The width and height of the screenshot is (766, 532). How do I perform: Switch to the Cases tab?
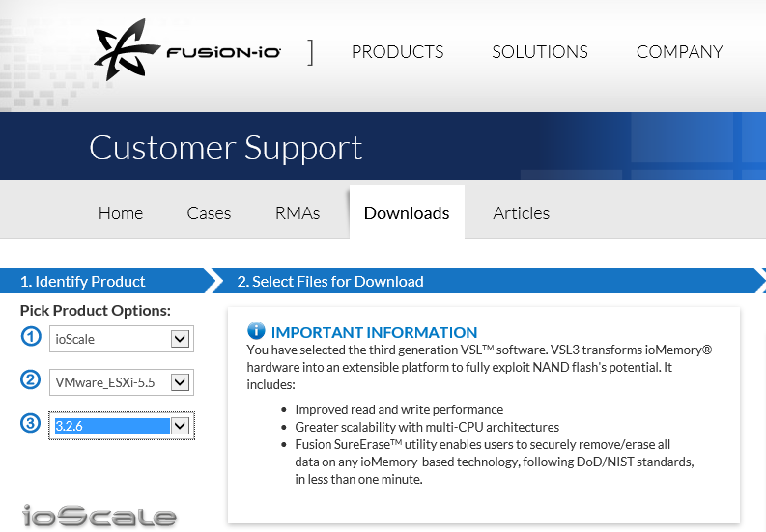209,213
